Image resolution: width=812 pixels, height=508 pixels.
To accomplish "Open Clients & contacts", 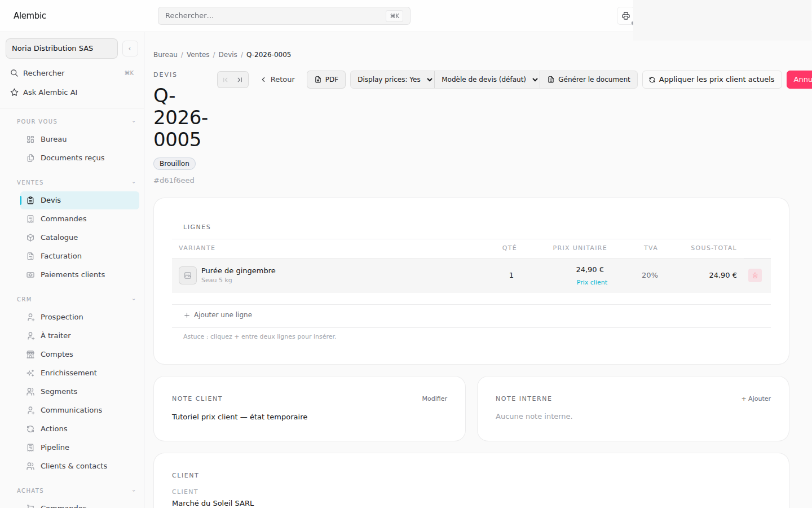I will tap(80, 466).
